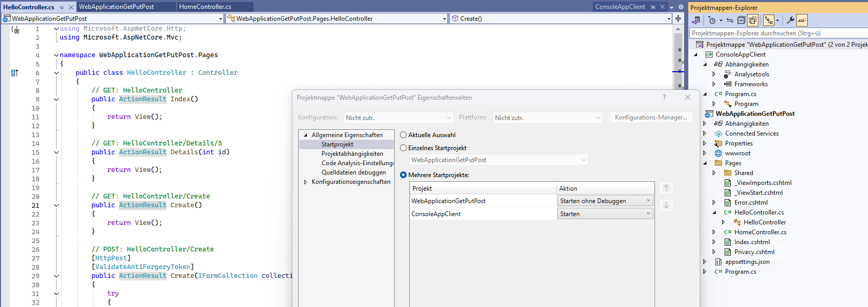Select the Einzelnes Startprojekt radio option
Viewport: 868px width, 307px height.
(x=403, y=148)
